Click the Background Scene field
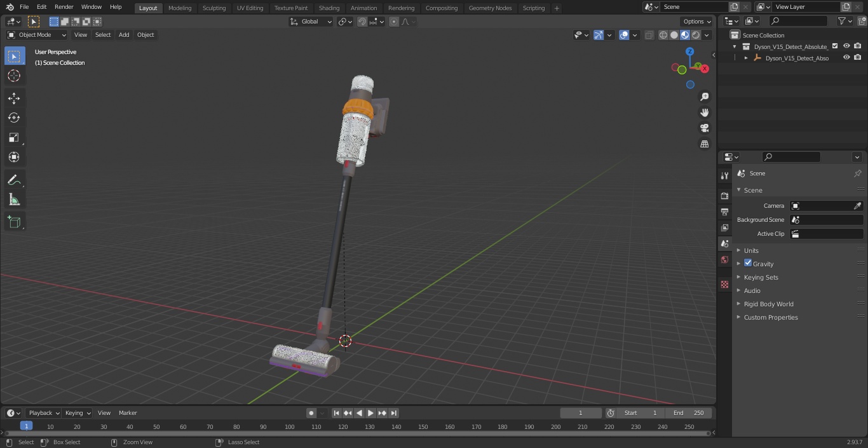 pos(826,220)
